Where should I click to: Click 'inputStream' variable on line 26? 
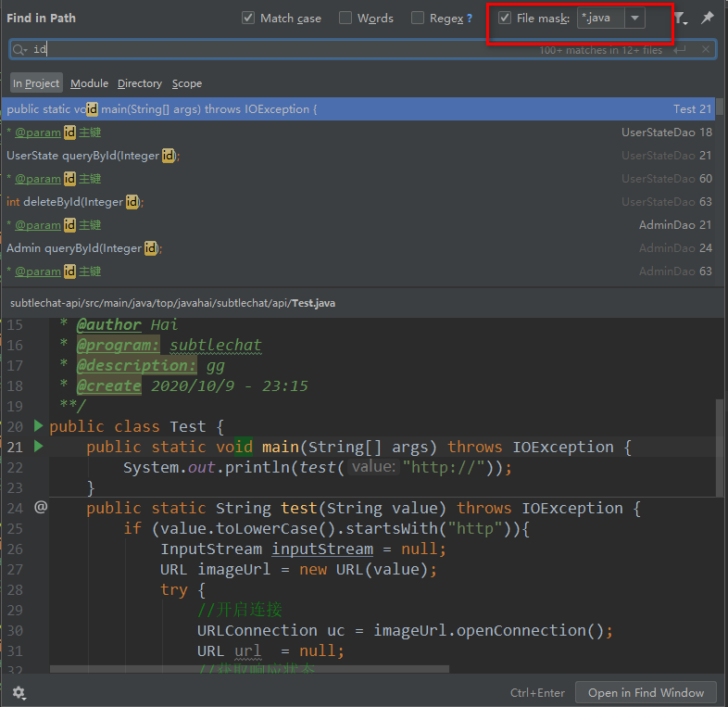click(322, 549)
